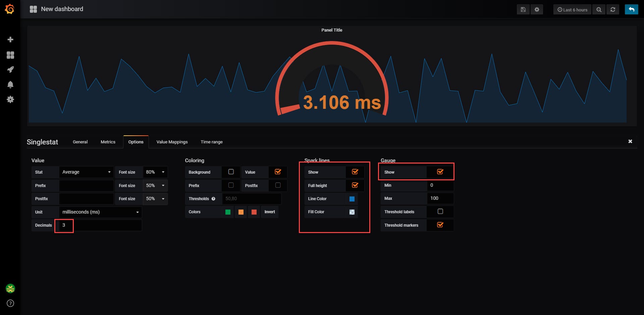Open the Time range tab
Image resolution: width=644 pixels, height=315 pixels.
pyautogui.click(x=212, y=142)
